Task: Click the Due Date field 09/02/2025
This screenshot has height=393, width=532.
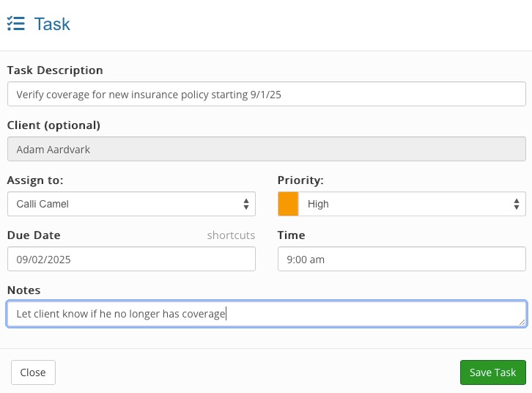Action: pyautogui.click(x=131, y=259)
